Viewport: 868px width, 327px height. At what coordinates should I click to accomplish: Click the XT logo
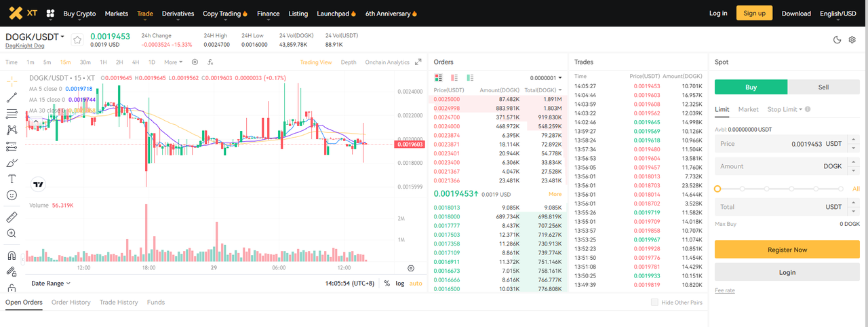point(23,13)
